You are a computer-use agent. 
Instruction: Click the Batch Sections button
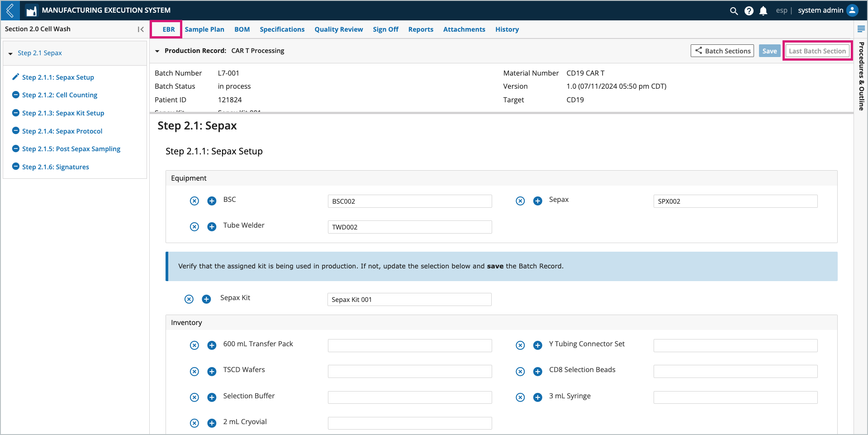tap(722, 51)
